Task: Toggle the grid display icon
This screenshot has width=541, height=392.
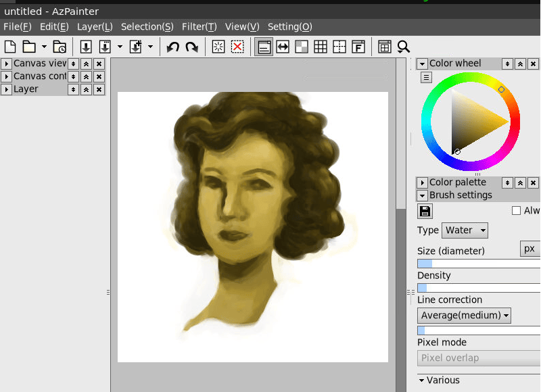Action: [321, 47]
